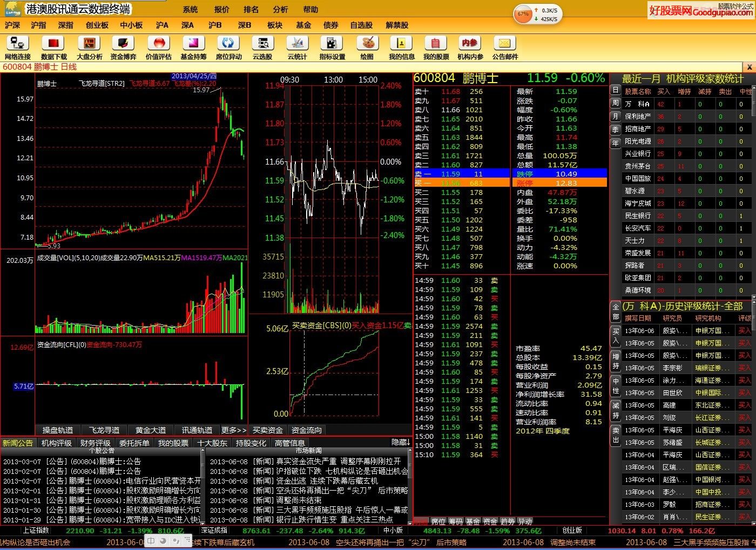Click the 数据下载 data download icon

pos(53,47)
